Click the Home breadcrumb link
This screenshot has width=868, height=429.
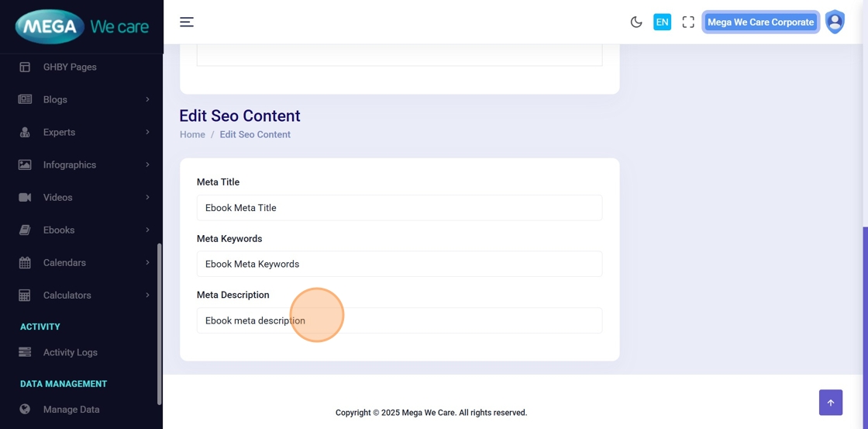[192, 135]
